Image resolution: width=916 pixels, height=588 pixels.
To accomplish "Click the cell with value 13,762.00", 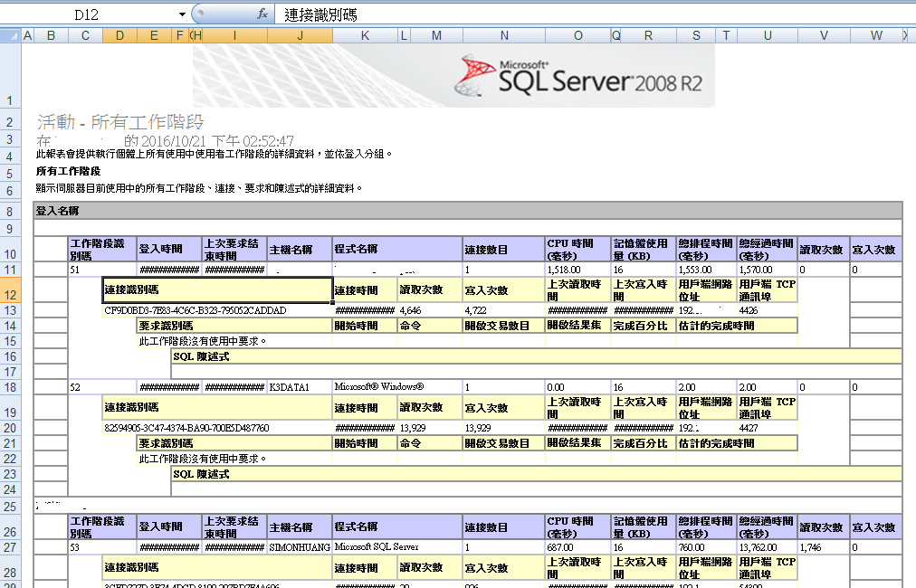I will pyautogui.click(x=768, y=547).
